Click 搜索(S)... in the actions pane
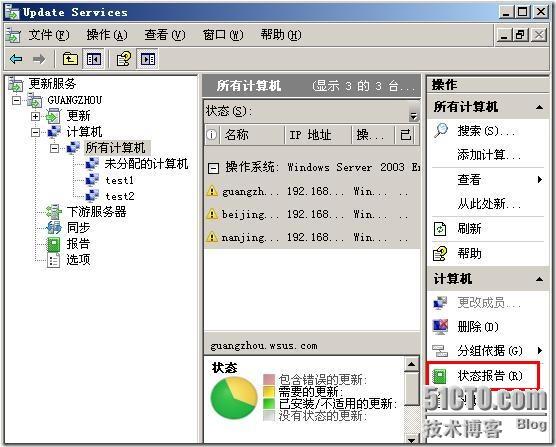This screenshot has width=556, height=447. [486, 131]
